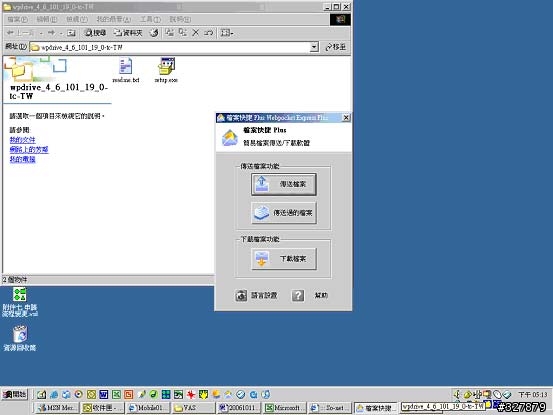Go up one folder level
Image resolution: width=553 pixels, height=415 pixels.
click(x=72, y=33)
